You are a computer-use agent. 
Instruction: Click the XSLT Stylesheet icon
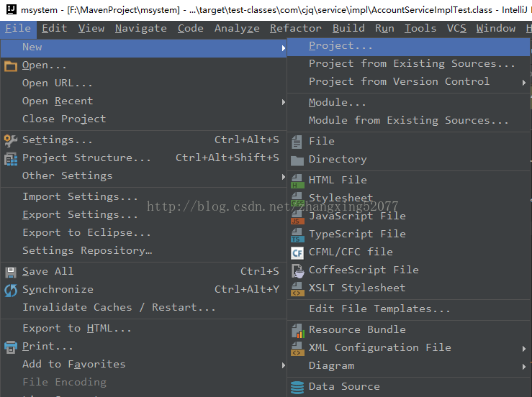[x=297, y=289]
